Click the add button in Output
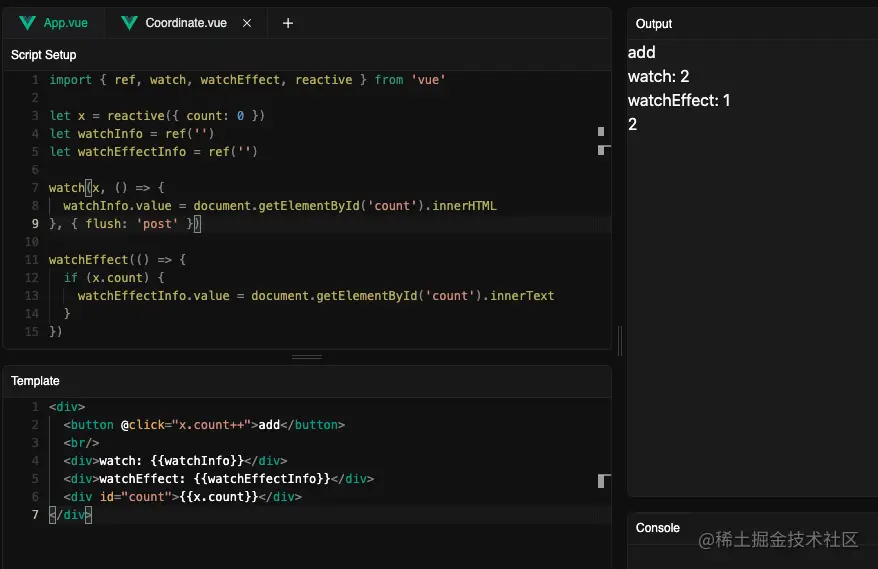Viewport: 878px width, 569px height. (x=642, y=52)
